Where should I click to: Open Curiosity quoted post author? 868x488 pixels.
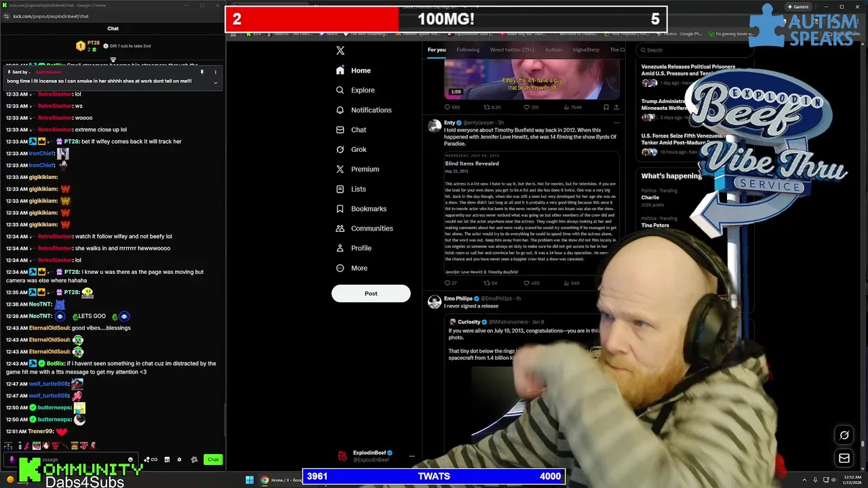(469, 322)
